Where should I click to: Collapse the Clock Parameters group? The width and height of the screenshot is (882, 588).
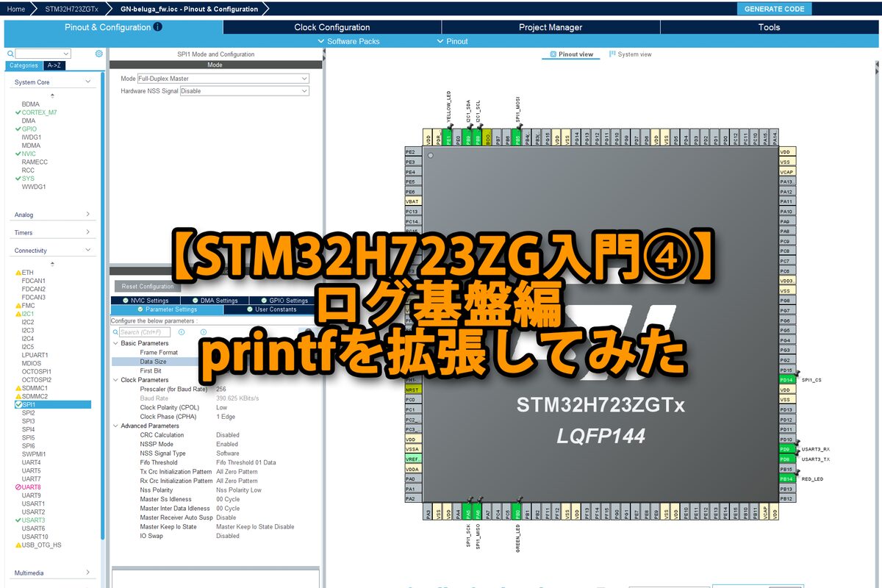pyautogui.click(x=115, y=380)
